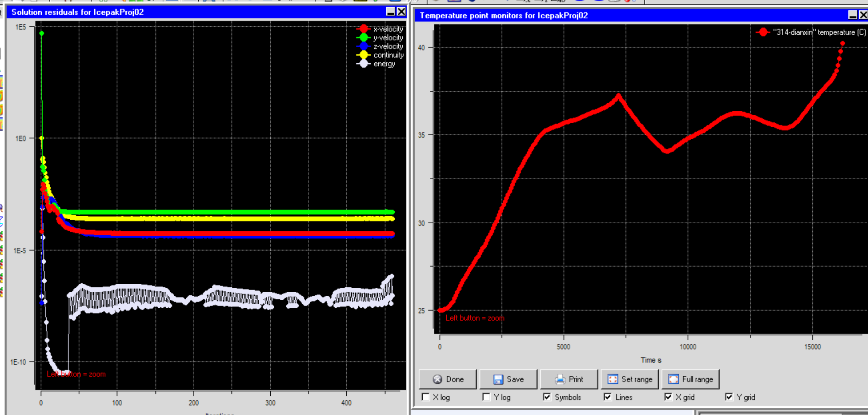Click the 100 iterations tick label
The image size is (868, 415).
[117, 403]
